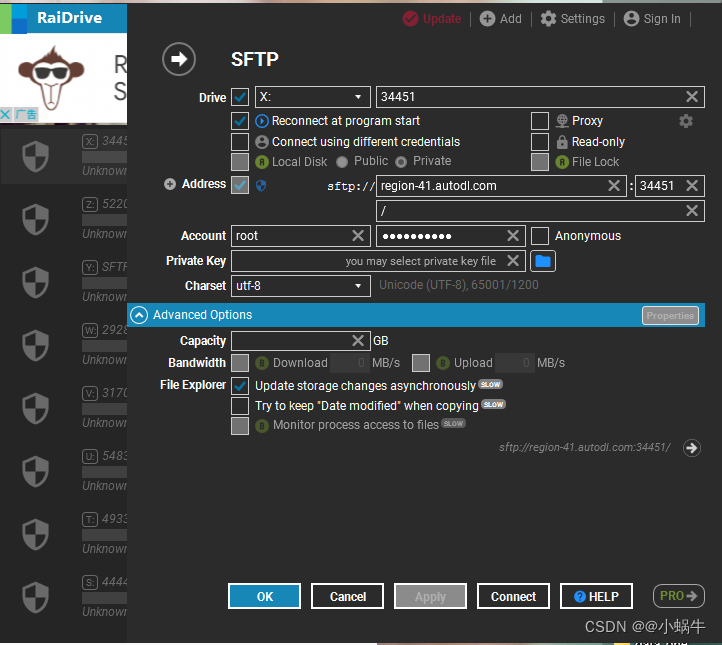Open proxy settings gear icon
This screenshot has height=645, width=722.
pos(686,121)
